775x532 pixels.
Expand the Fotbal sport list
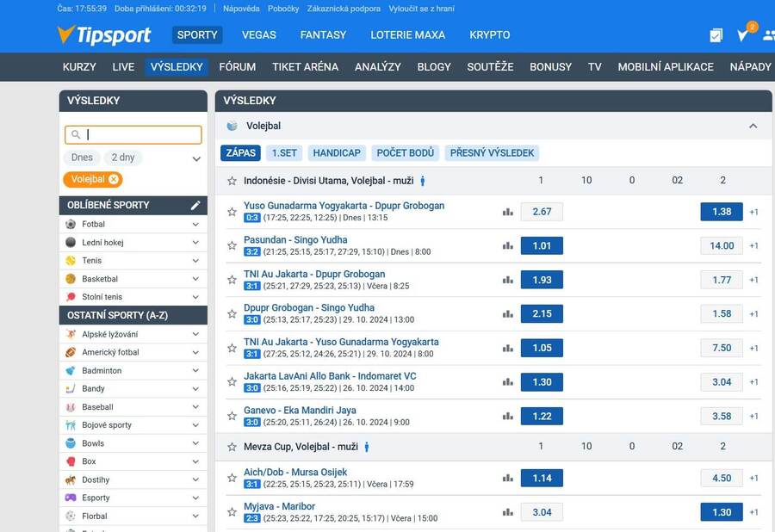(195, 224)
